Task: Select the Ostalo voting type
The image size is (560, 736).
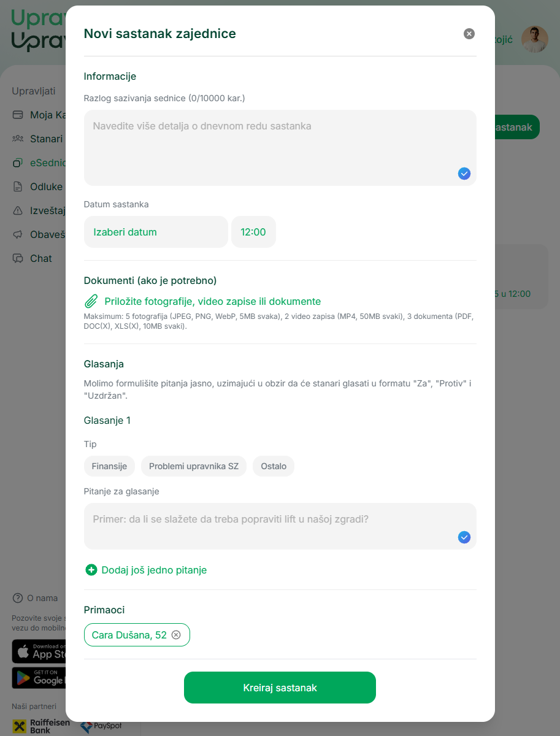Action: click(x=274, y=466)
